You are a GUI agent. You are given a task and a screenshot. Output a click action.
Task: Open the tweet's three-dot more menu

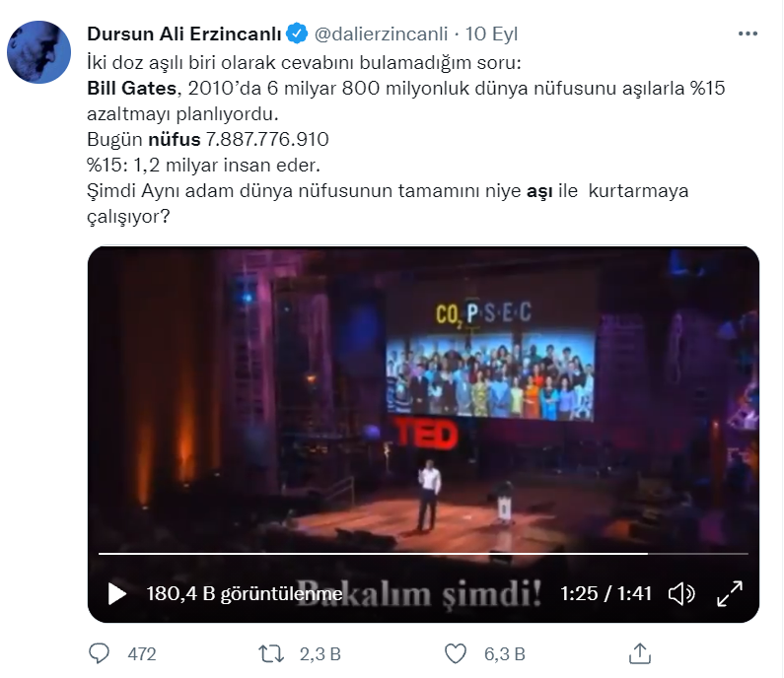pyautogui.click(x=748, y=34)
